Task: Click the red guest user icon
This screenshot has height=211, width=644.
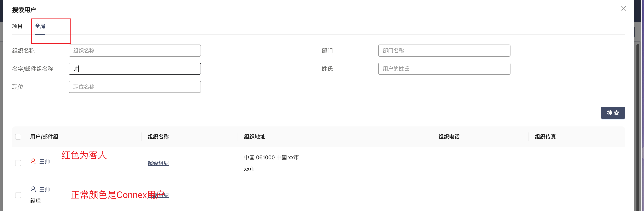Action: point(33,161)
